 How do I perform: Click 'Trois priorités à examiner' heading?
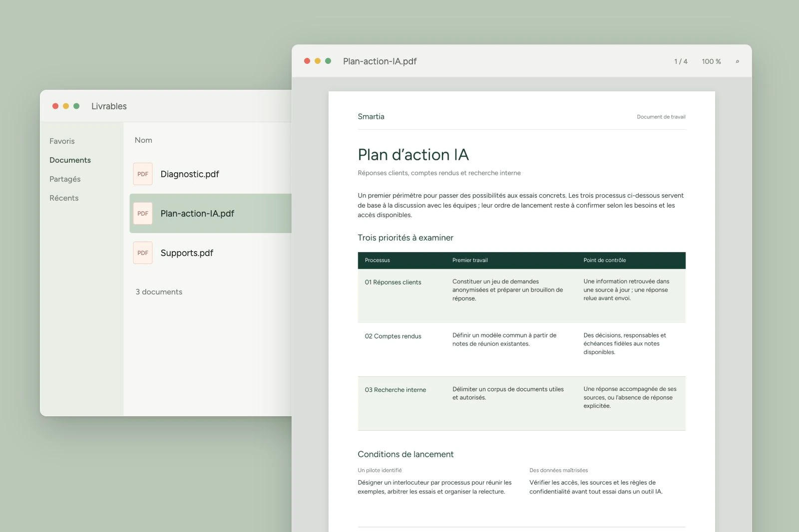(x=405, y=238)
